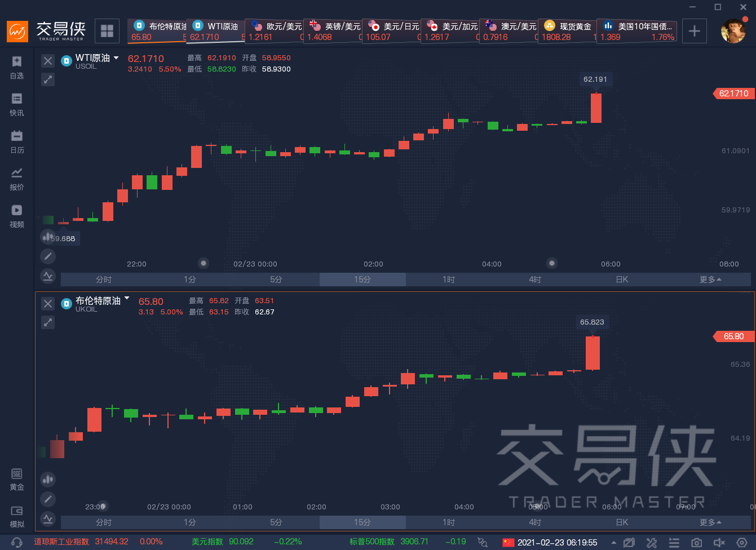756x550 pixels.
Task: Select 1分 timeframe in WTI chart
Action: (x=190, y=280)
